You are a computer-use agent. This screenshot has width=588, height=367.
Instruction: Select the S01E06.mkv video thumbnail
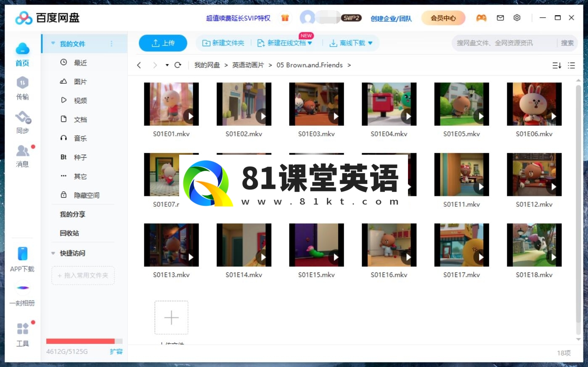[x=534, y=104]
